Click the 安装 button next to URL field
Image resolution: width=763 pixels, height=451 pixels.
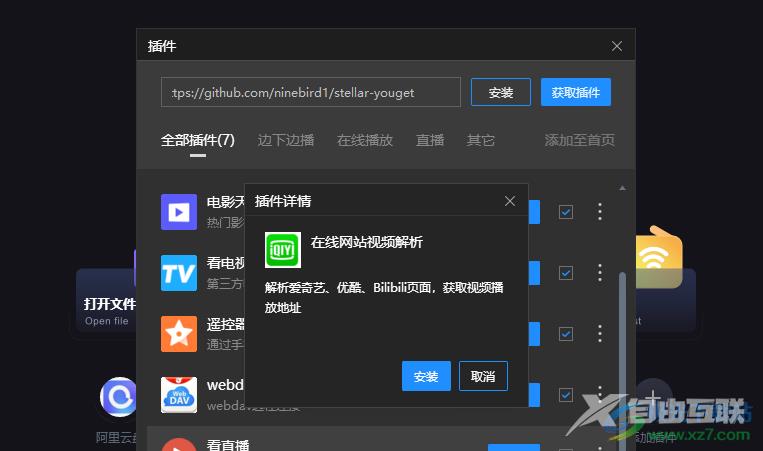pyautogui.click(x=501, y=92)
